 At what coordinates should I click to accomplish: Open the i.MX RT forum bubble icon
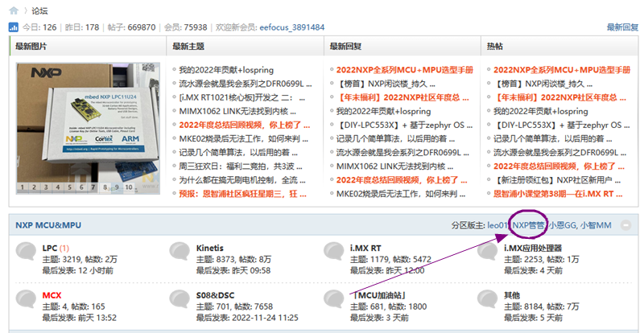coord(333,251)
